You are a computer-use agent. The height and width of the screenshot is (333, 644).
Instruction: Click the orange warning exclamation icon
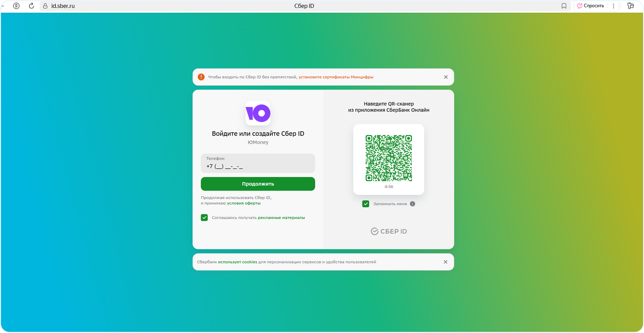(x=201, y=77)
